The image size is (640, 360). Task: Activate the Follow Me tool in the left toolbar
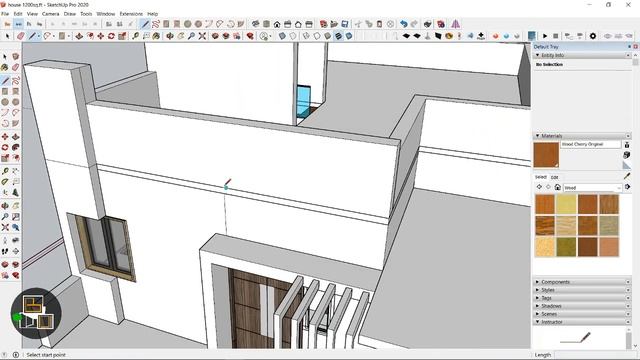(x=16, y=147)
